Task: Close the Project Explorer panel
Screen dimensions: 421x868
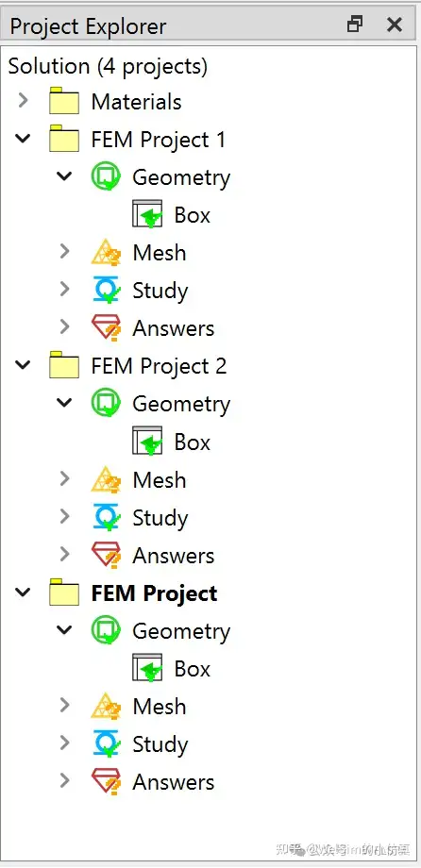Action: coord(395,25)
